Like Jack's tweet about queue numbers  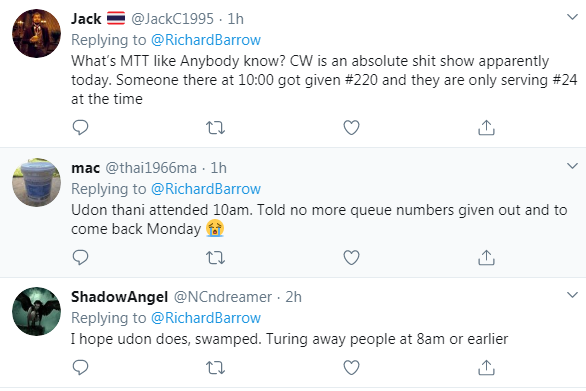pos(351,128)
